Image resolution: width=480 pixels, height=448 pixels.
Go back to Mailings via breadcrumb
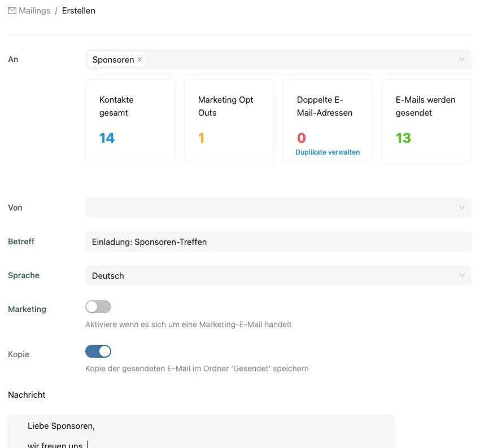pyautogui.click(x=34, y=11)
